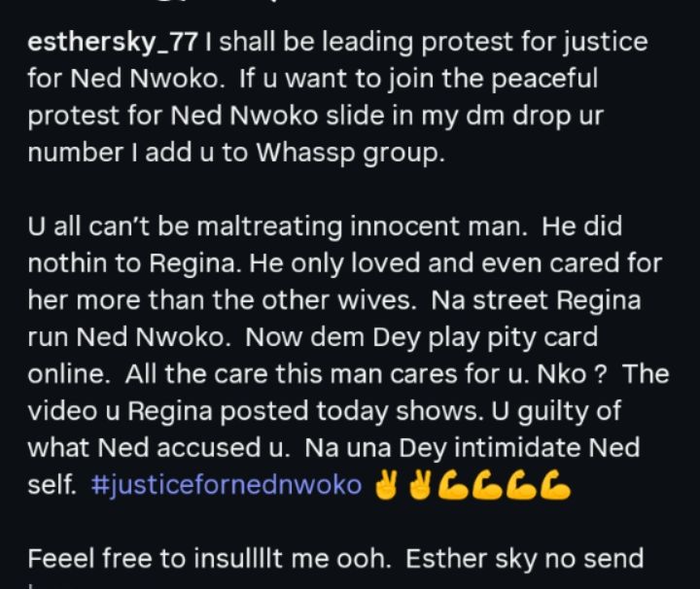Image resolution: width=700 pixels, height=589 pixels.
Task: Click the first victory hand emoji
Action: pyautogui.click(x=386, y=485)
